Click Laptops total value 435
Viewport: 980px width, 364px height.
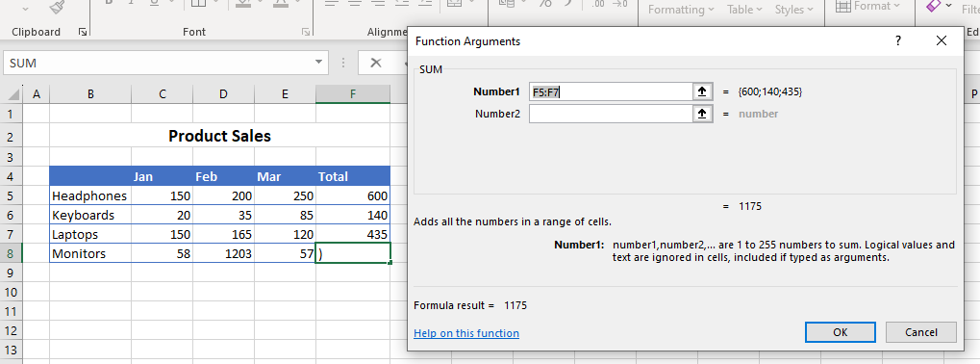click(x=353, y=235)
